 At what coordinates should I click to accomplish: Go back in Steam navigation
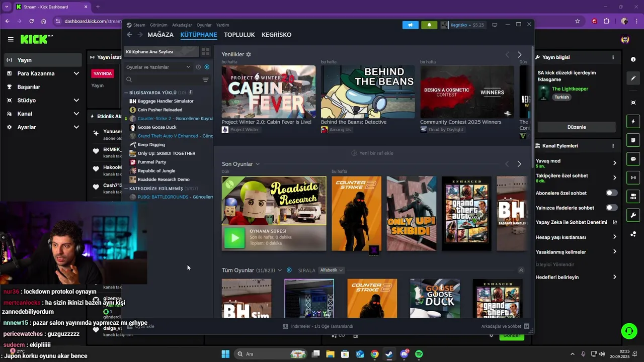pyautogui.click(x=129, y=35)
